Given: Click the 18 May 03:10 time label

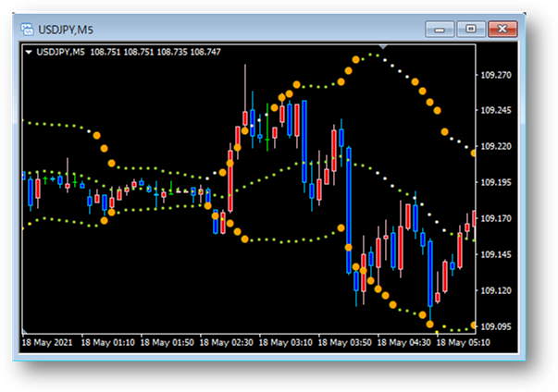Looking at the screenshot, I should click(285, 343).
